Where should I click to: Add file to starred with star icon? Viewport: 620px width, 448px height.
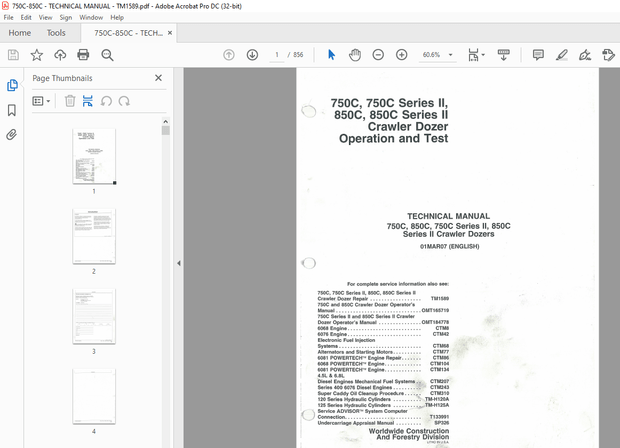(37, 55)
